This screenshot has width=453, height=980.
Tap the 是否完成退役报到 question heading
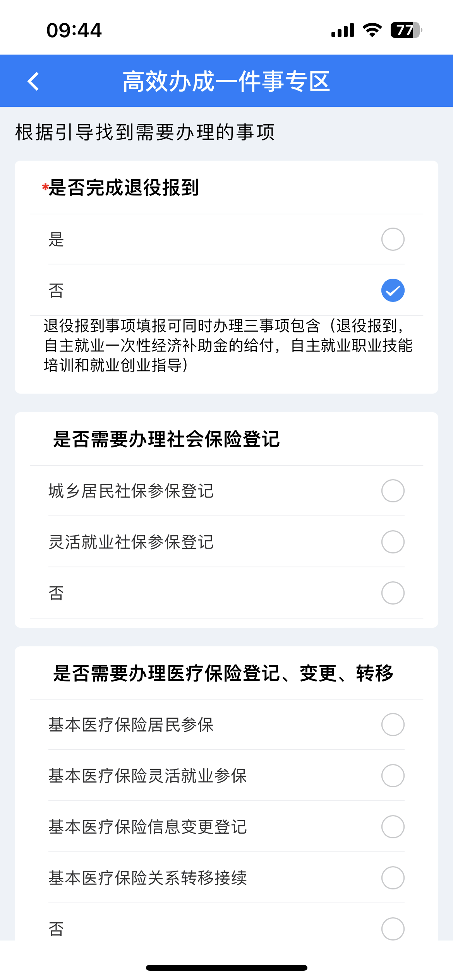[x=123, y=188]
